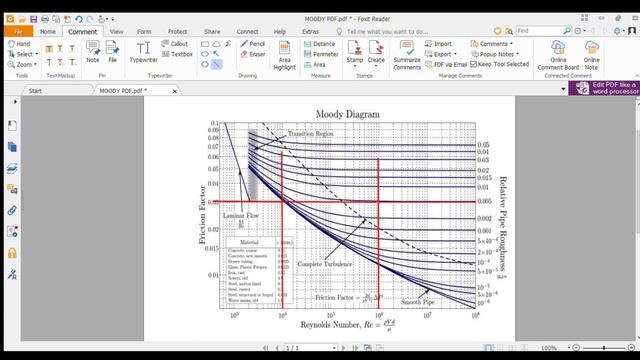Click the zoom out minus button
The width and height of the screenshot is (640, 360).
576,348
